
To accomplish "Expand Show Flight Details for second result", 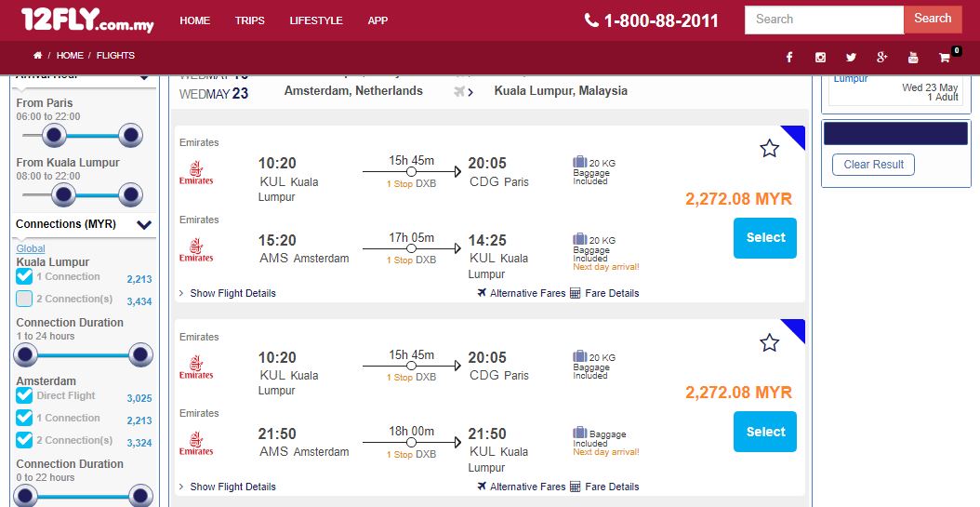I will coord(232,487).
